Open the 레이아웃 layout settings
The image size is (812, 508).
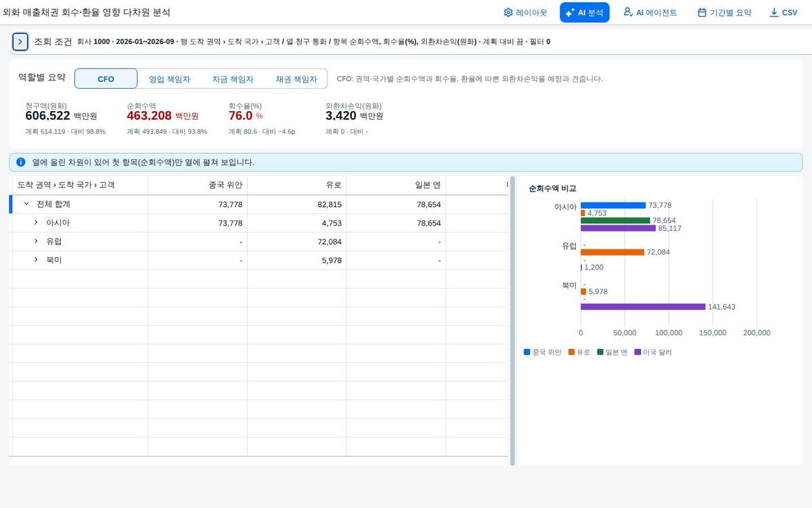(525, 12)
